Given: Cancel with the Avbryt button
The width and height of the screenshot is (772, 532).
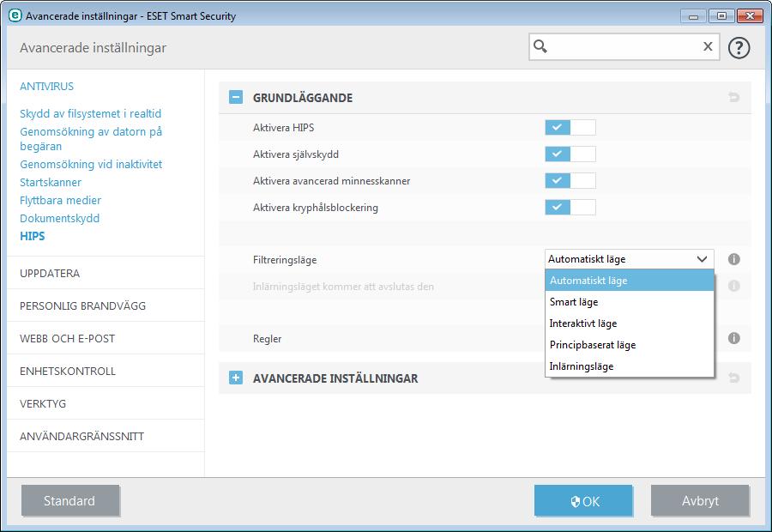Looking at the screenshot, I should pos(700,500).
